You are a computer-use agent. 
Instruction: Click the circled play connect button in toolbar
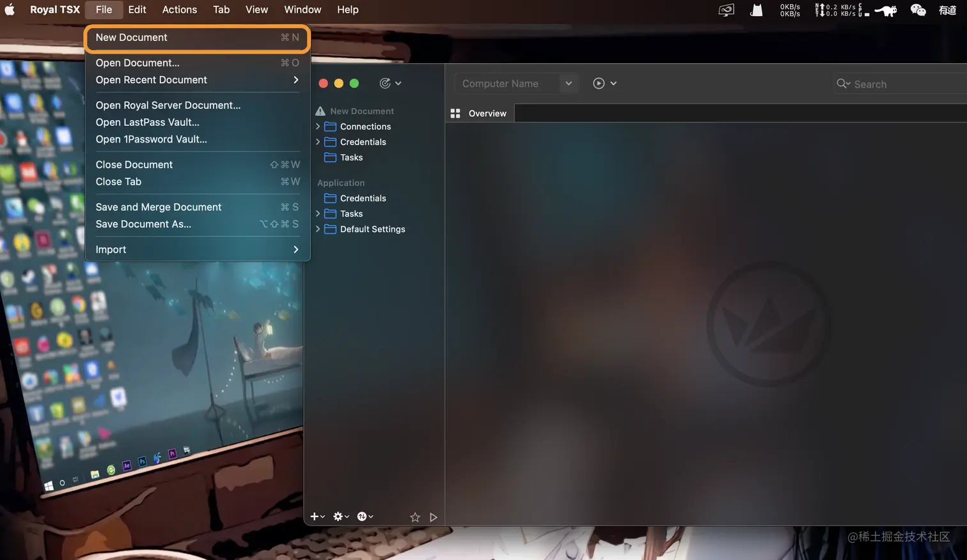(599, 83)
